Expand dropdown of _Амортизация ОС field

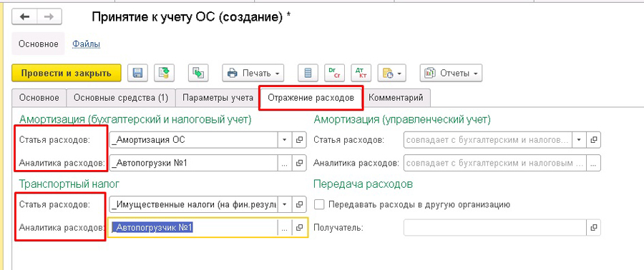tap(285, 140)
